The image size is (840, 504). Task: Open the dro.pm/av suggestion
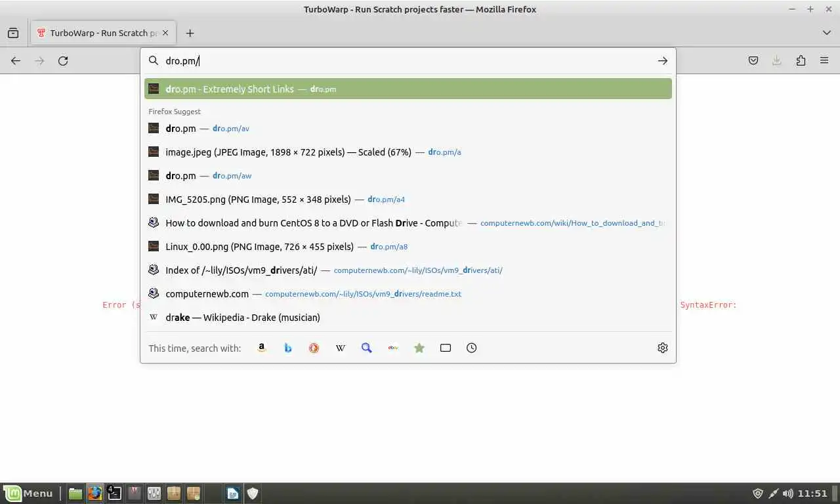408,129
